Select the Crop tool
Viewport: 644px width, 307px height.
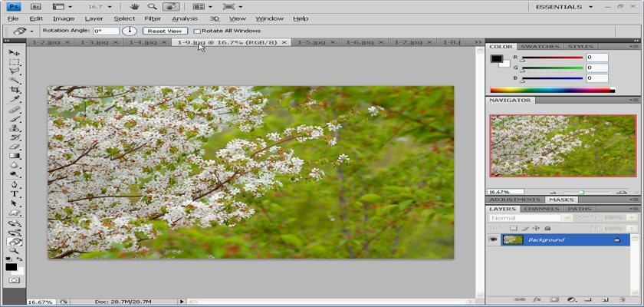(x=15, y=90)
